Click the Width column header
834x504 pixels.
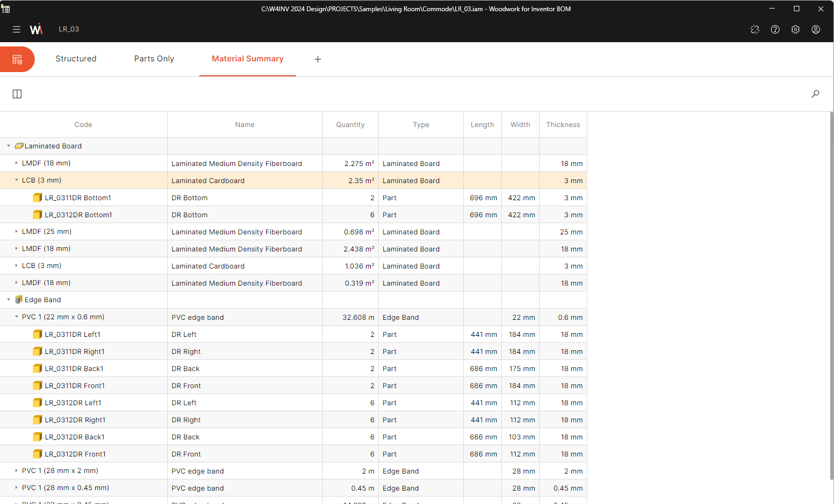click(520, 124)
